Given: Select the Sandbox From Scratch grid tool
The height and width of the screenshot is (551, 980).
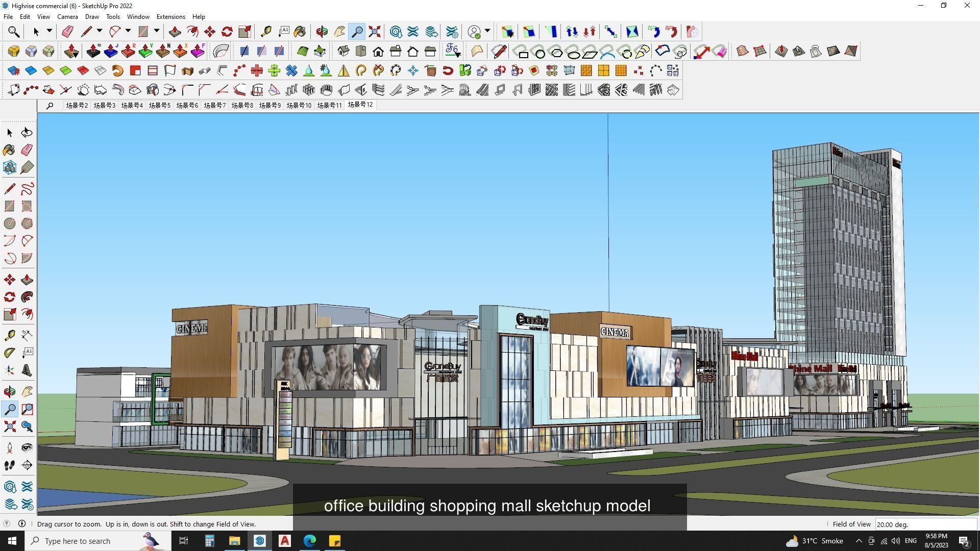Looking at the screenshot, I should point(760,51).
